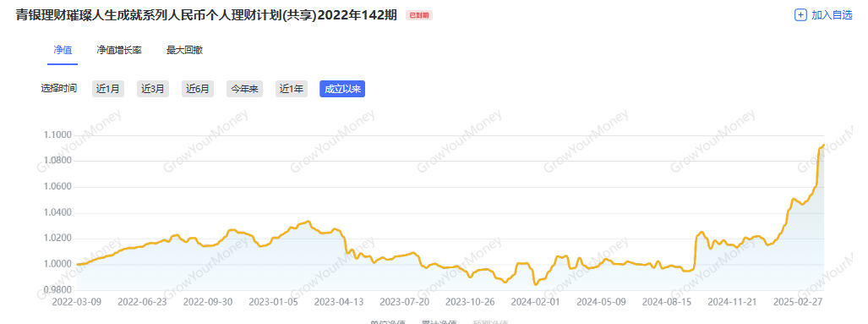Click y-axis value 1.0600
The width and height of the screenshot is (868, 324).
click(57, 187)
